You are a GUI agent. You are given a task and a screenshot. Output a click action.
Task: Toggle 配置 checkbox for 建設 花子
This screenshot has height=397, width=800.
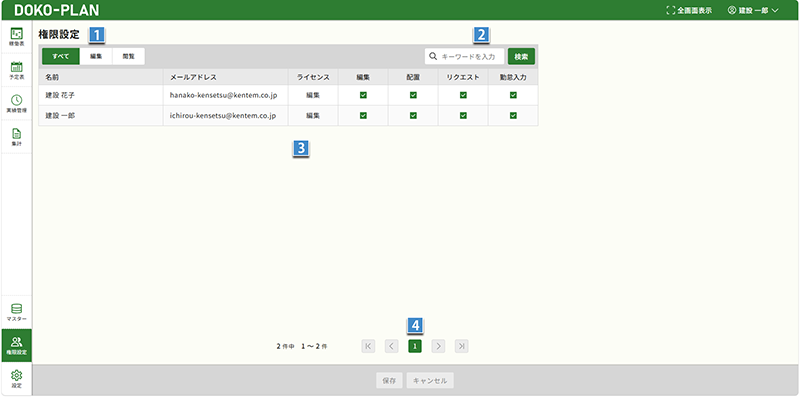click(413, 95)
